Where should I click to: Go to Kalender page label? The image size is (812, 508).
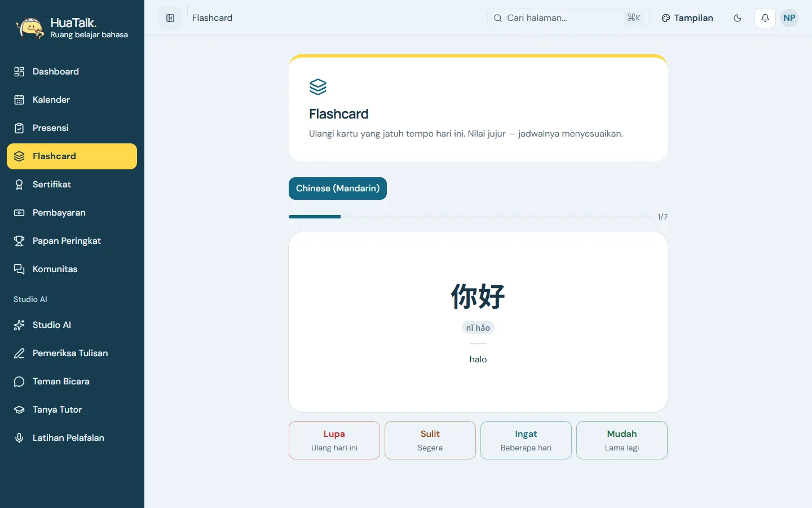point(51,100)
